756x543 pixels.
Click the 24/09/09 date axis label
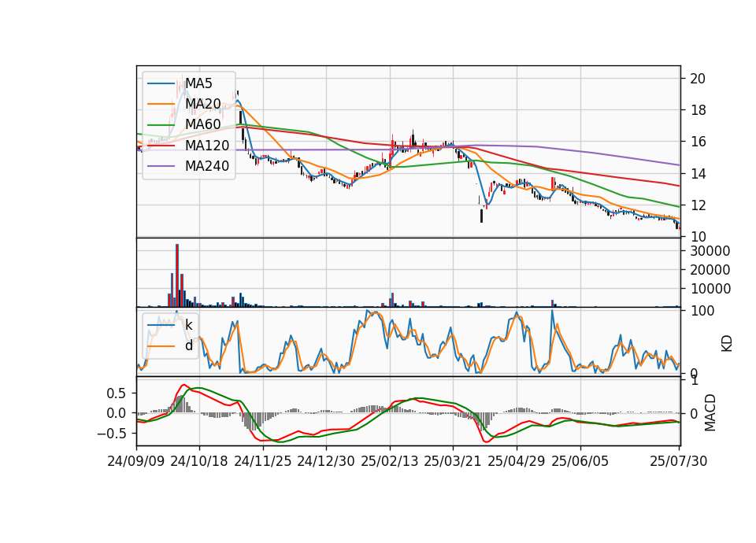pos(136,461)
